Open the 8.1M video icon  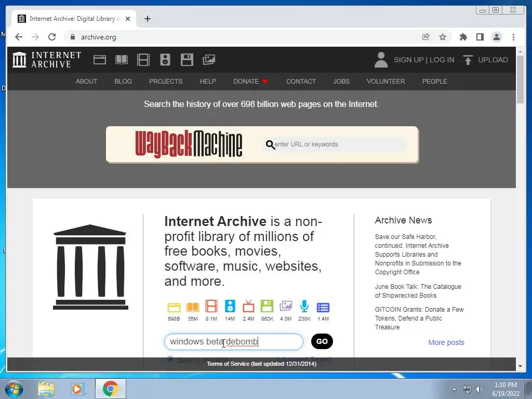click(211, 307)
